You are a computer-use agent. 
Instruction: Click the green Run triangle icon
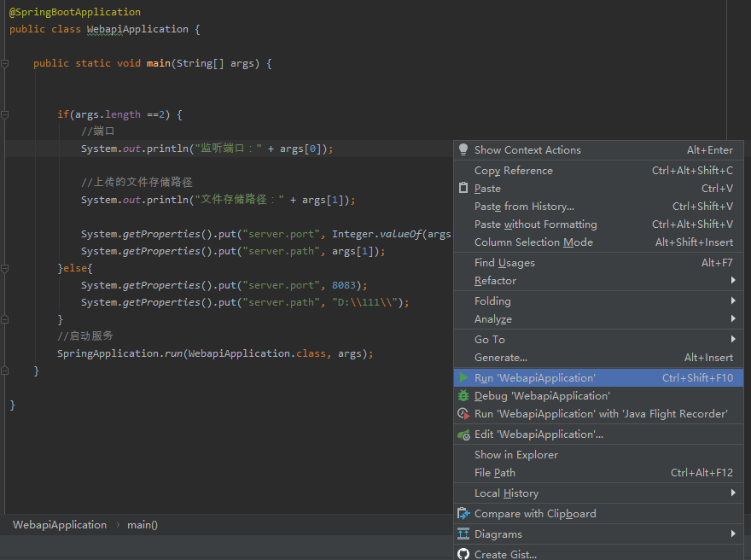(463, 377)
